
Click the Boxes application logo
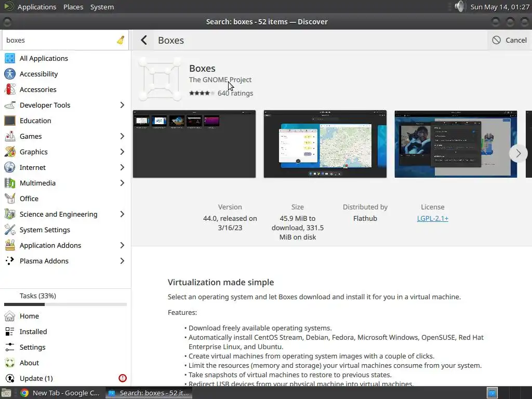pos(160,79)
